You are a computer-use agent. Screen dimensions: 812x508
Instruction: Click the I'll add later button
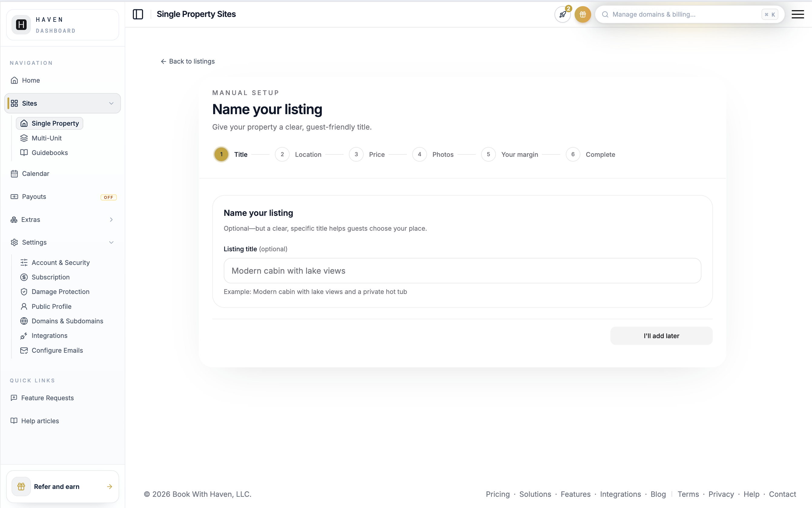point(661,336)
